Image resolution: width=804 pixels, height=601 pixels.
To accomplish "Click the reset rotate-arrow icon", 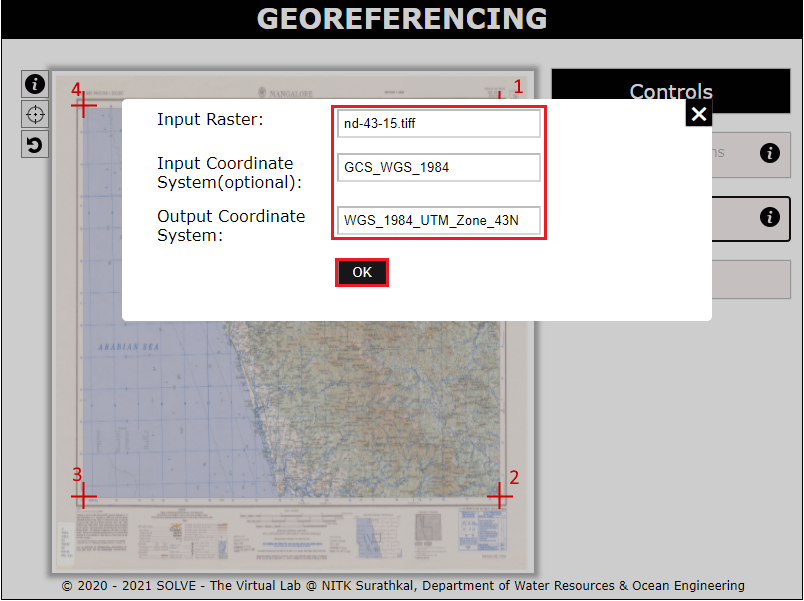I will [35, 145].
